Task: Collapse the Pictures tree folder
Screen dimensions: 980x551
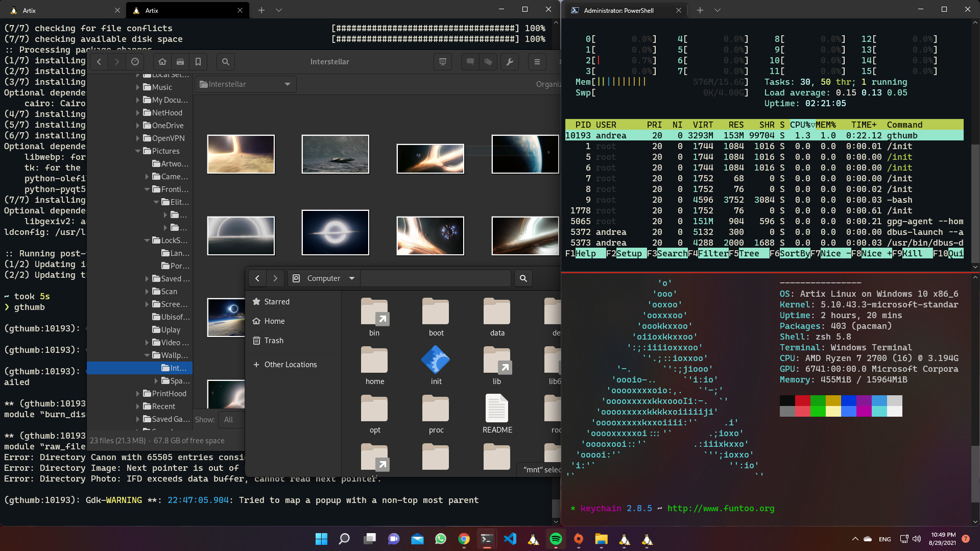Action: point(138,151)
